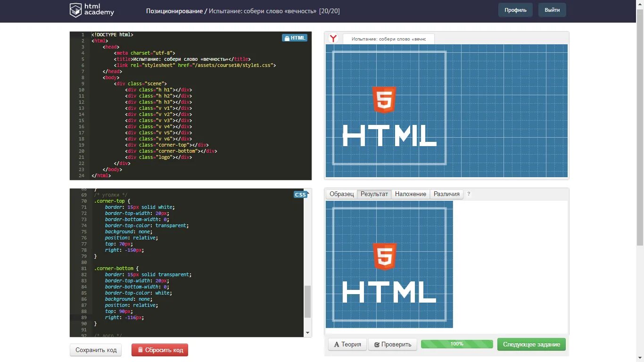The image size is (644, 362).
Task: Click the Сохранить код button
Action: coord(96,350)
